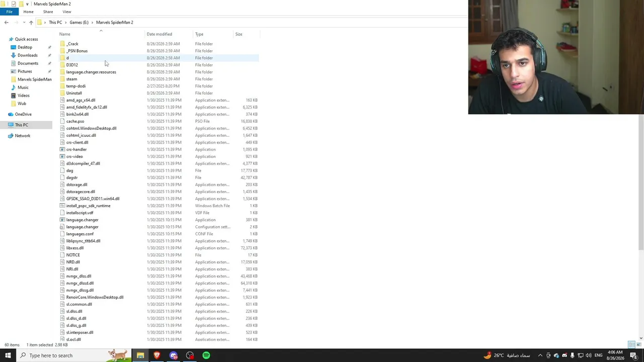Select the language.changer.resources folder
The image size is (644, 362).
click(91, 72)
